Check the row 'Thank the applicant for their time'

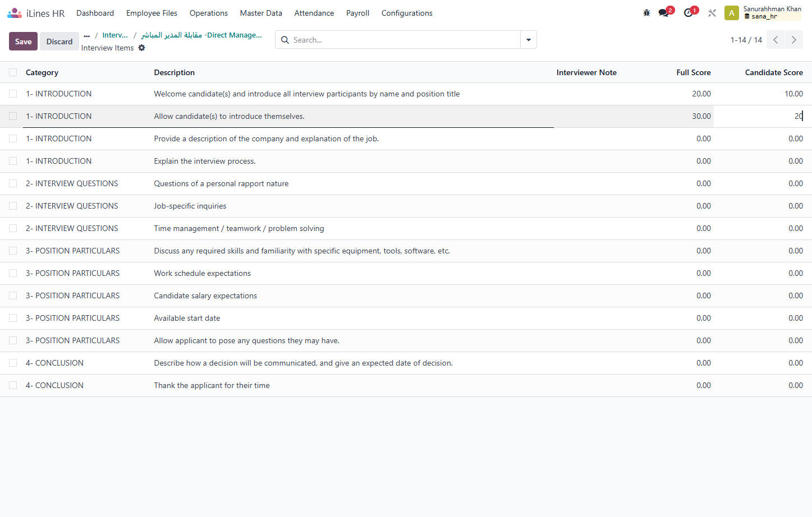pos(13,385)
